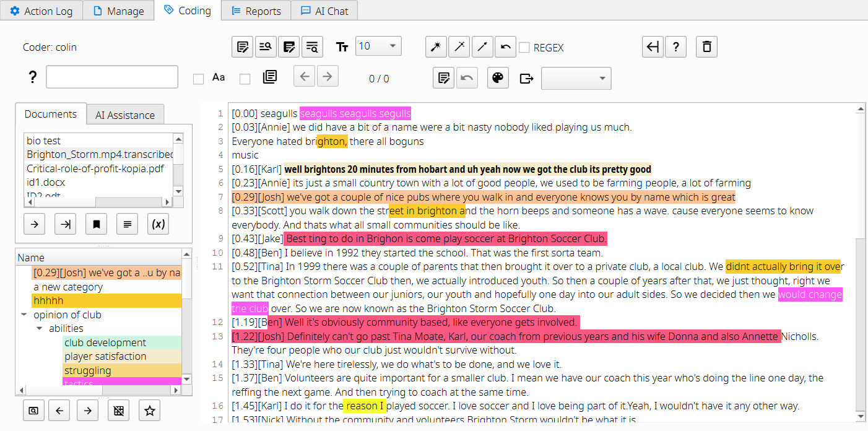The width and height of the screenshot is (868, 431).
Task: Go to previous search result arrow
Action: point(304,77)
